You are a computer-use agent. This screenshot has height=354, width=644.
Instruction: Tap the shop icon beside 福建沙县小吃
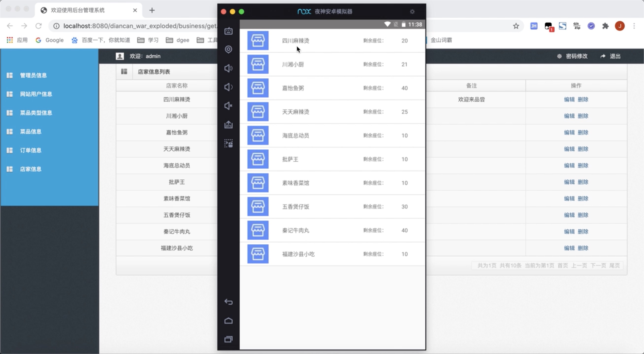pos(258,254)
